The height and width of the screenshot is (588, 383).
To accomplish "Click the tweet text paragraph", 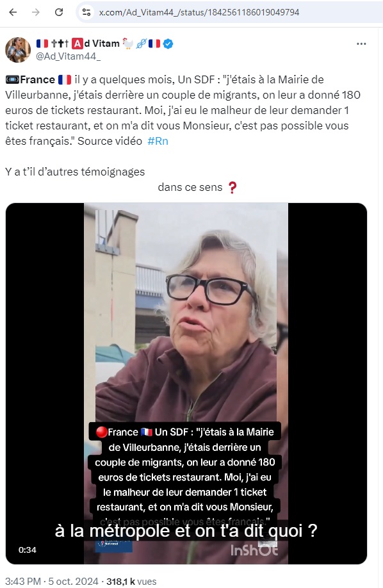I will (183, 110).
